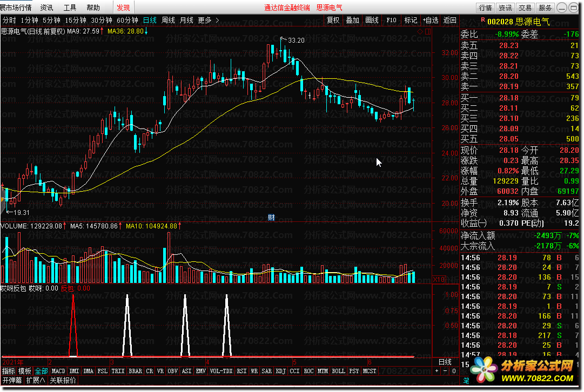This screenshot has height=392, width=584.
Task: Click the 返回 back button
Action: (450, 20)
